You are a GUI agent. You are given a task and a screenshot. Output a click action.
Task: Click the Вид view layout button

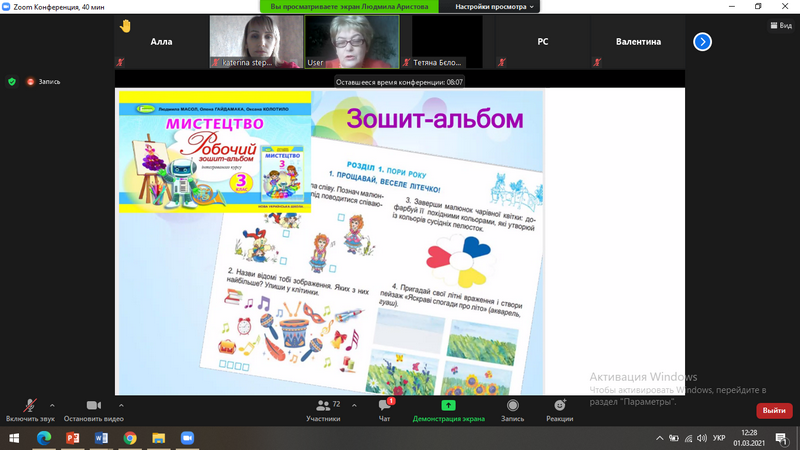[781, 26]
